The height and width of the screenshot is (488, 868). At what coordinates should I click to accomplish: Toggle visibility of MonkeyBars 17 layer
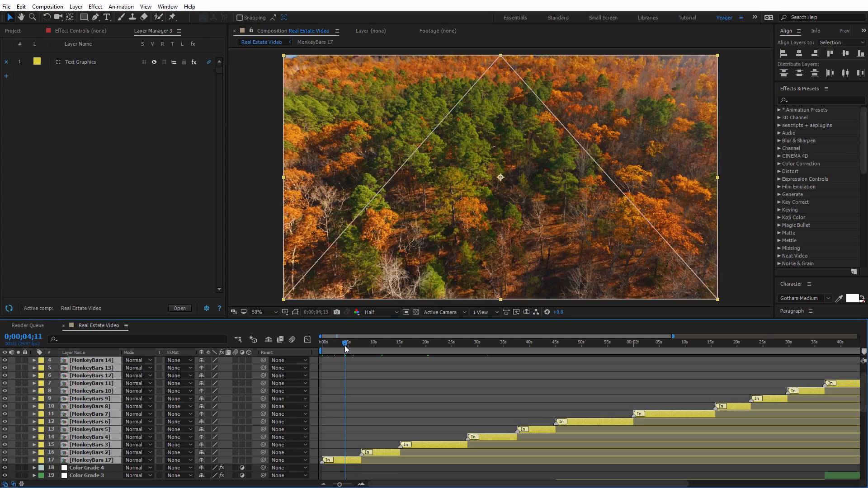tap(5, 460)
